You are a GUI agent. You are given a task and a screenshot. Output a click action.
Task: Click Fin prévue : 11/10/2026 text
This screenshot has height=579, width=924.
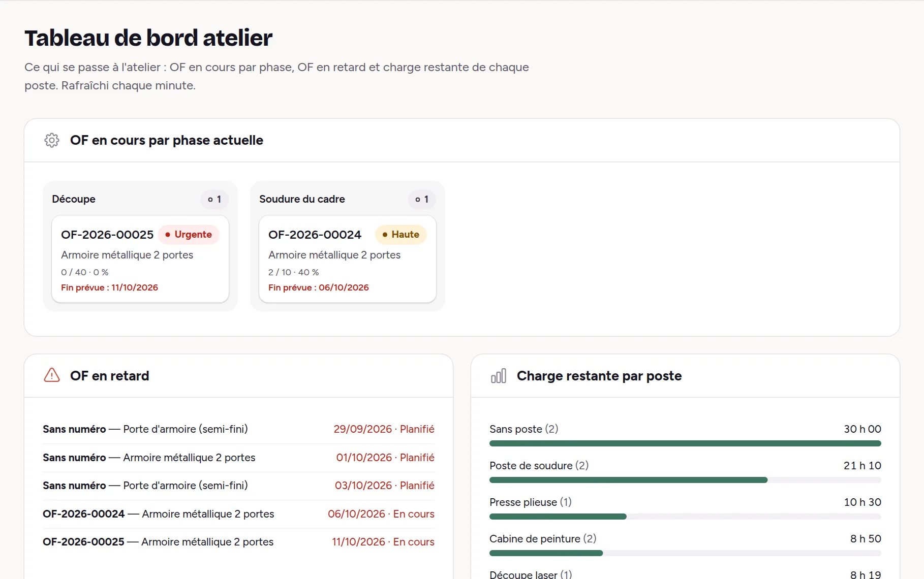point(109,287)
